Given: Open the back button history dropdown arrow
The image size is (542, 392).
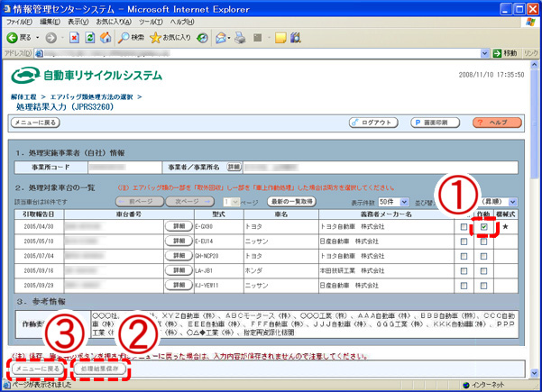Looking at the screenshot, I should coord(37,38).
